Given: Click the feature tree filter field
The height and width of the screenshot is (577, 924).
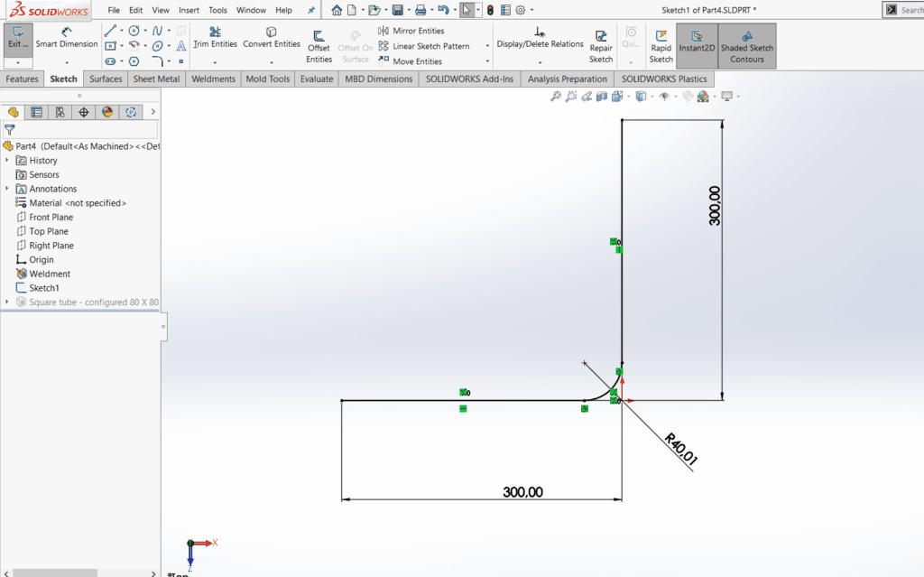Looking at the screenshot, I should click(81, 129).
